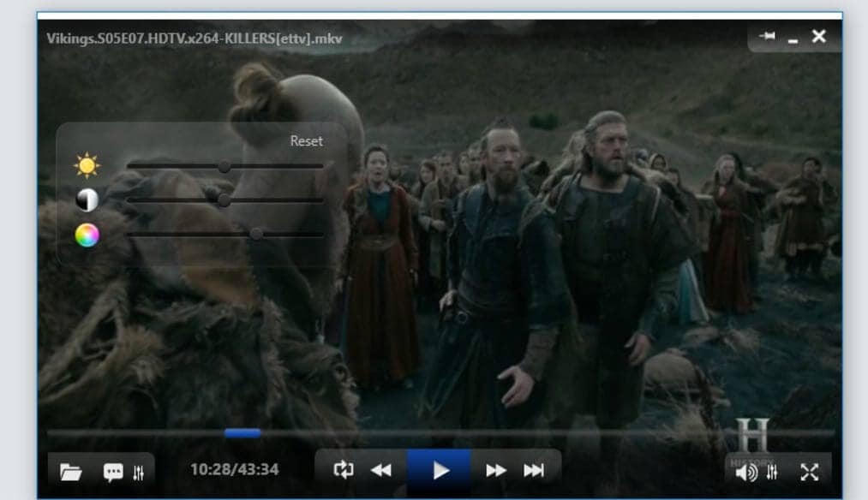This screenshot has width=868, height=500.
Task: Open video adjustment equalizer beside the subtitle icon
Action: point(139,473)
